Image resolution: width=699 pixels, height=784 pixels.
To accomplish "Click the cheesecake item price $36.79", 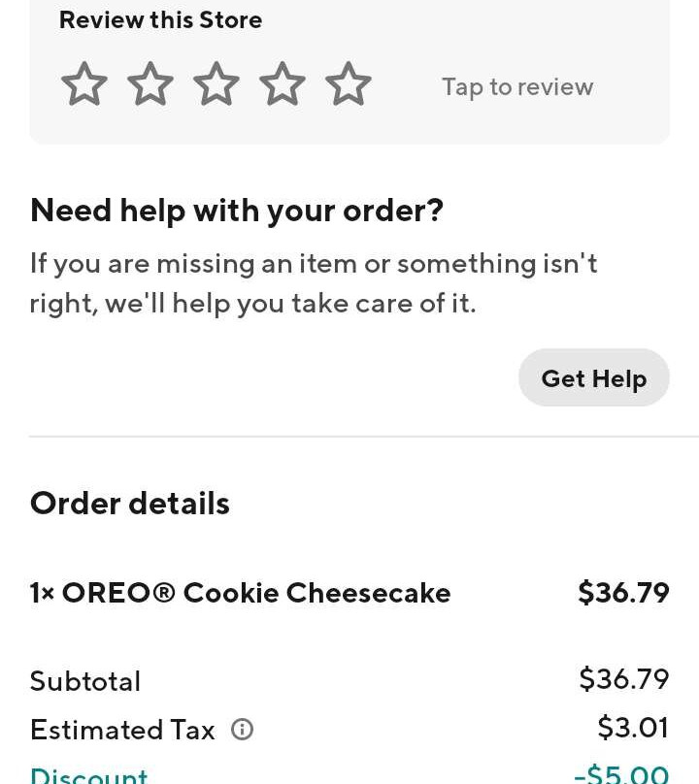I will click(x=623, y=593).
